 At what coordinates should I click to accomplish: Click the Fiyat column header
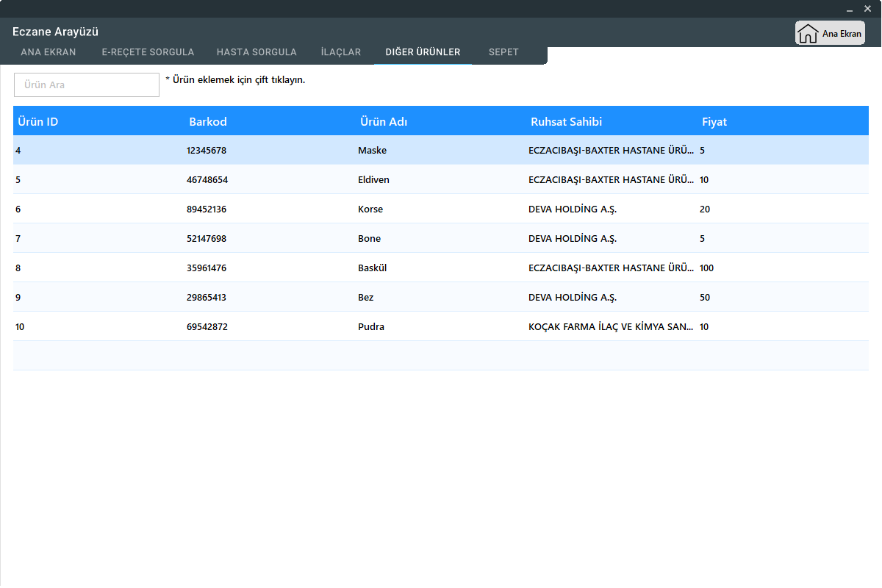714,122
